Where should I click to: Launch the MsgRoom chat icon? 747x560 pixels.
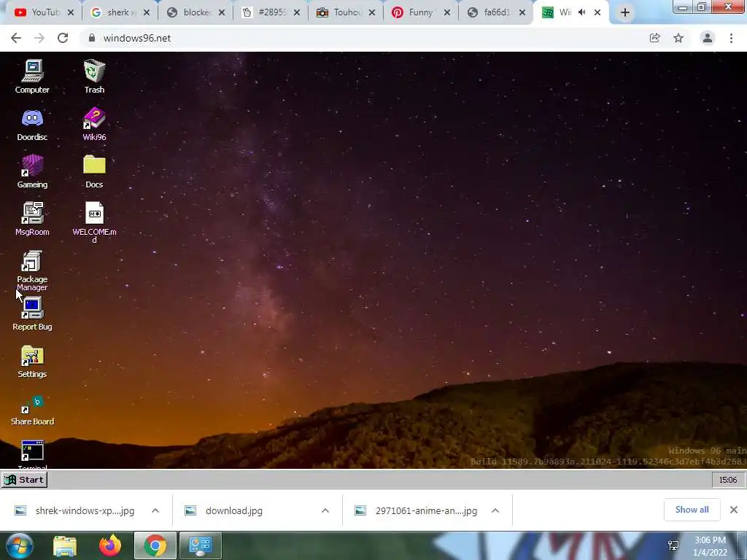(x=32, y=219)
